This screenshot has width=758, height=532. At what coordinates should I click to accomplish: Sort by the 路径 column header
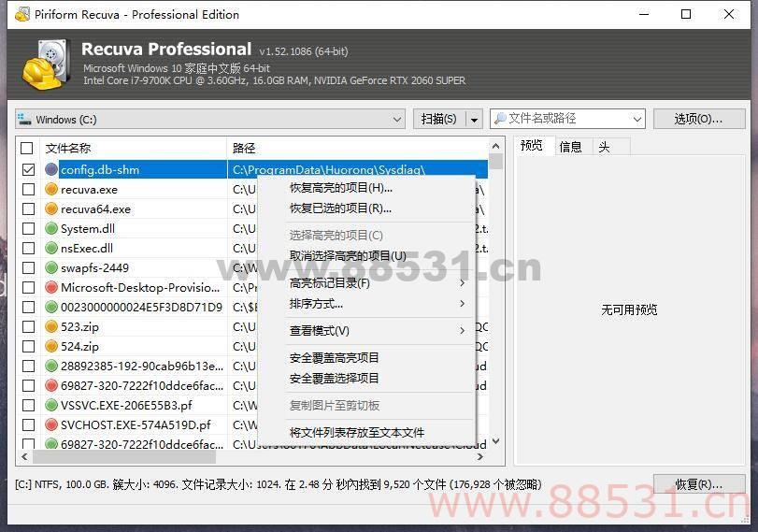click(x=358, y=148)
